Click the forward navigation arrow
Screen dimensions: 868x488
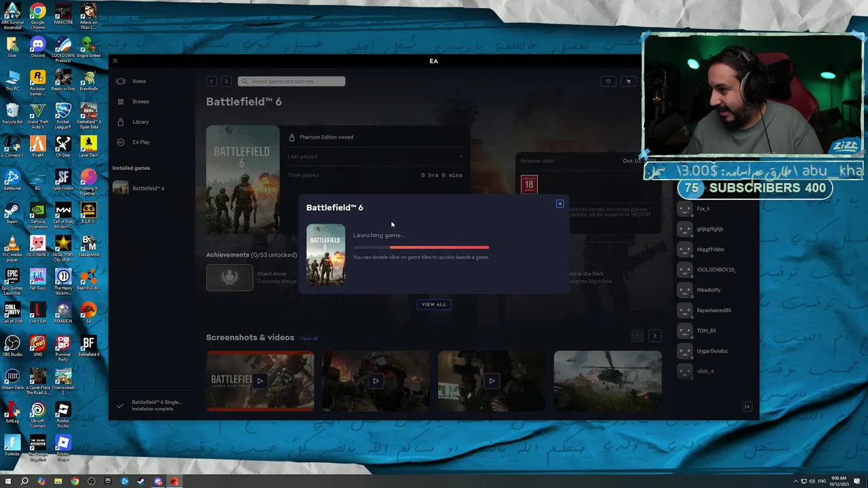(226, 81)
